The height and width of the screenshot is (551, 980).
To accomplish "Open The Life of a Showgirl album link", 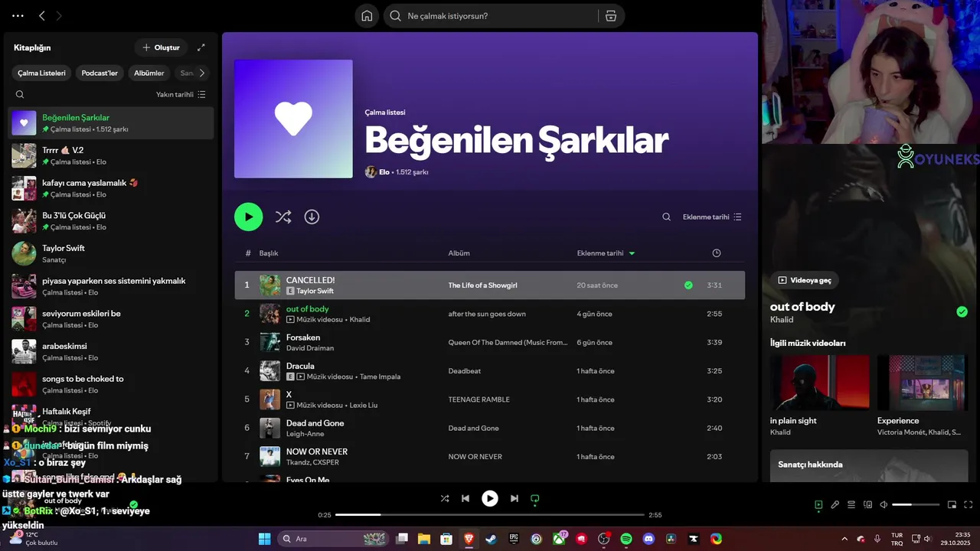I will [x=482, y=285].
